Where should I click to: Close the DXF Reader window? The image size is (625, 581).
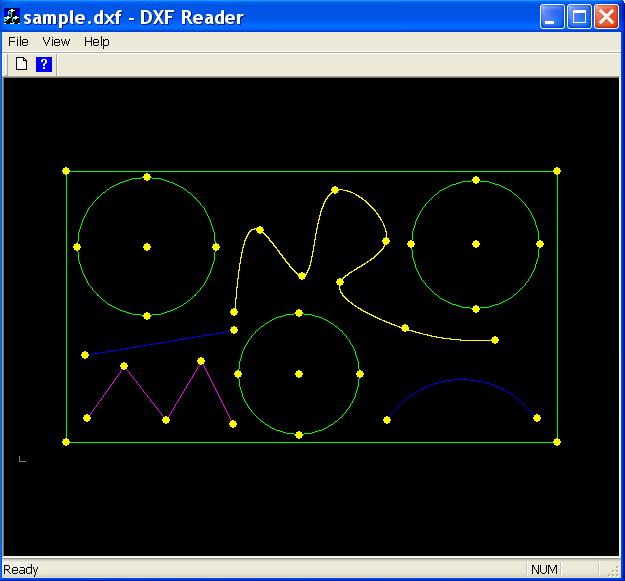[x=606, y=17]
